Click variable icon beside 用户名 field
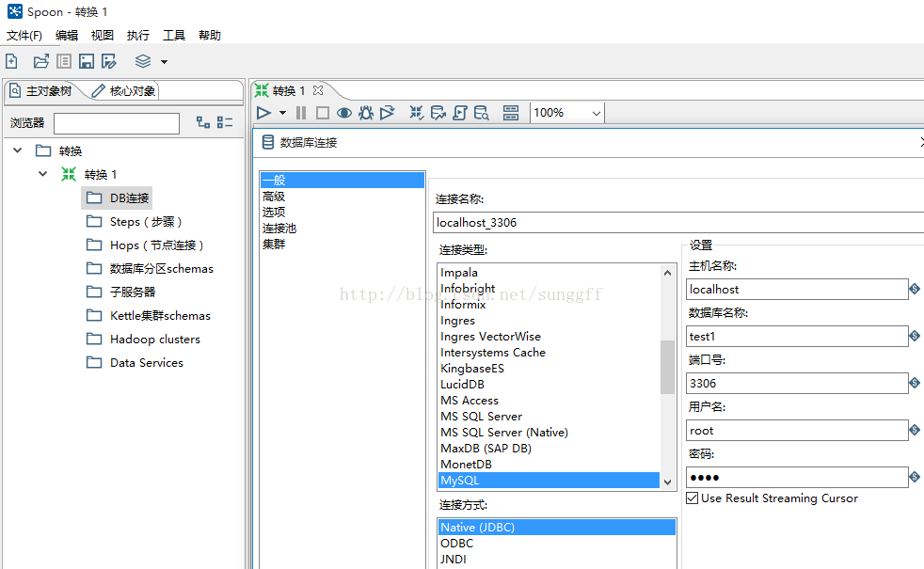 click(x=915, y=430)
